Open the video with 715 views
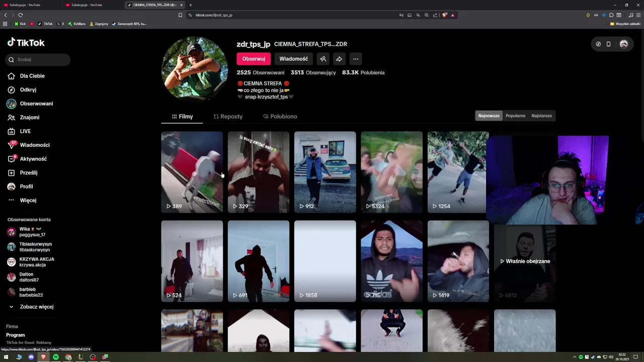This screenshot has width=644, height=362. click(x=391, y=261)
